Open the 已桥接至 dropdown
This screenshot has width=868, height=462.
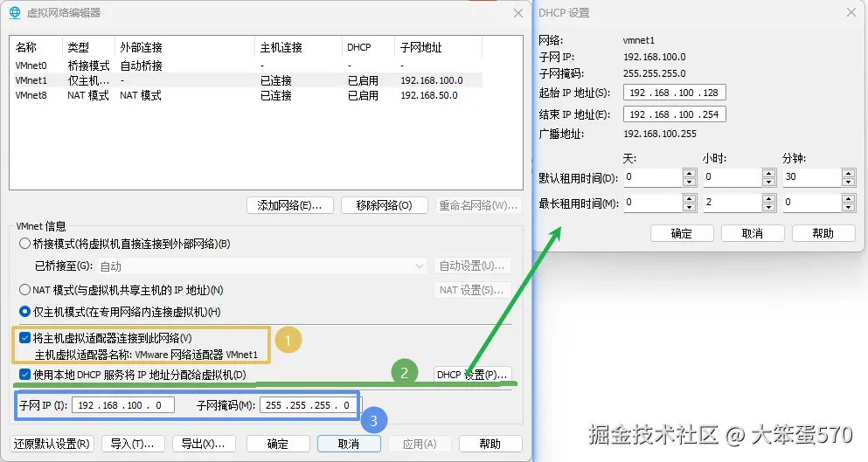pyautogui.click(x=261, y=266)
